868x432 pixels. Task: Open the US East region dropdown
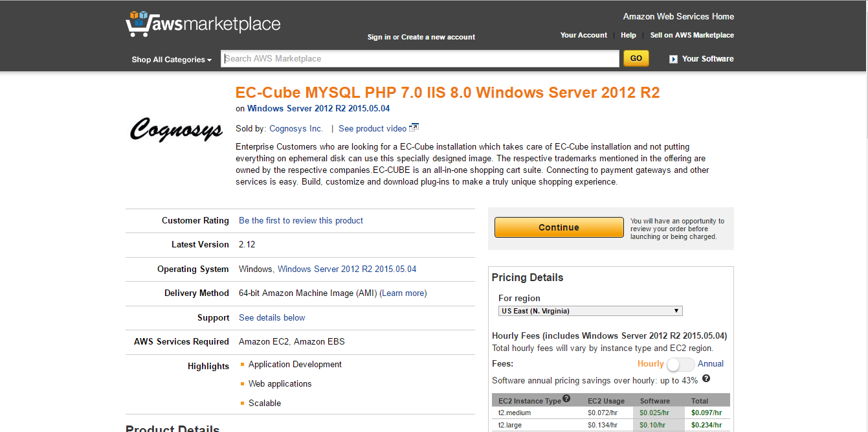click(x=590, y=310)
